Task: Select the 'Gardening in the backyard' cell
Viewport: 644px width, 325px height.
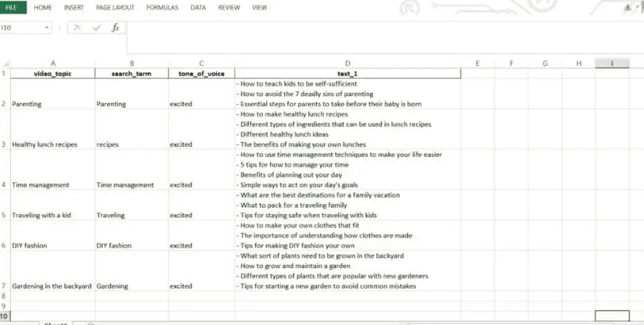Action: [52, 286]
